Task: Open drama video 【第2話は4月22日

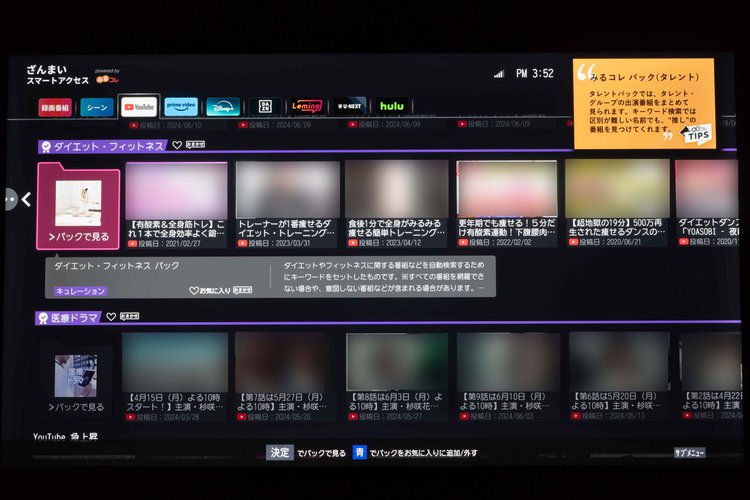Action: click(x=711, y=376)
